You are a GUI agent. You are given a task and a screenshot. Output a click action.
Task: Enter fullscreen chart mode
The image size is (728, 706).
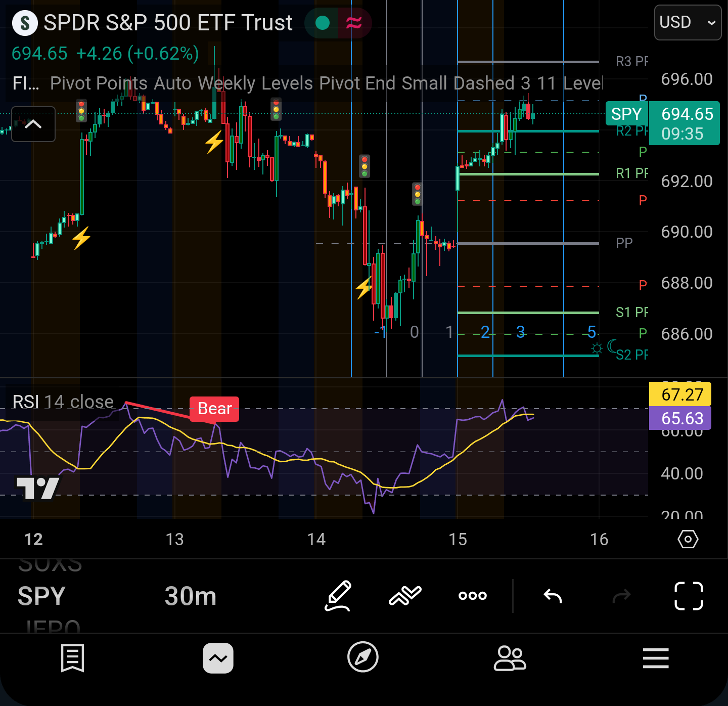[689, 596]
